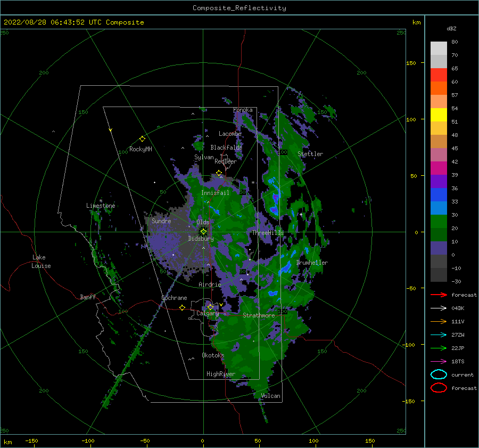Click the Calgary city label
Viewport: 479px width, 448px height.
click(208, 313)
